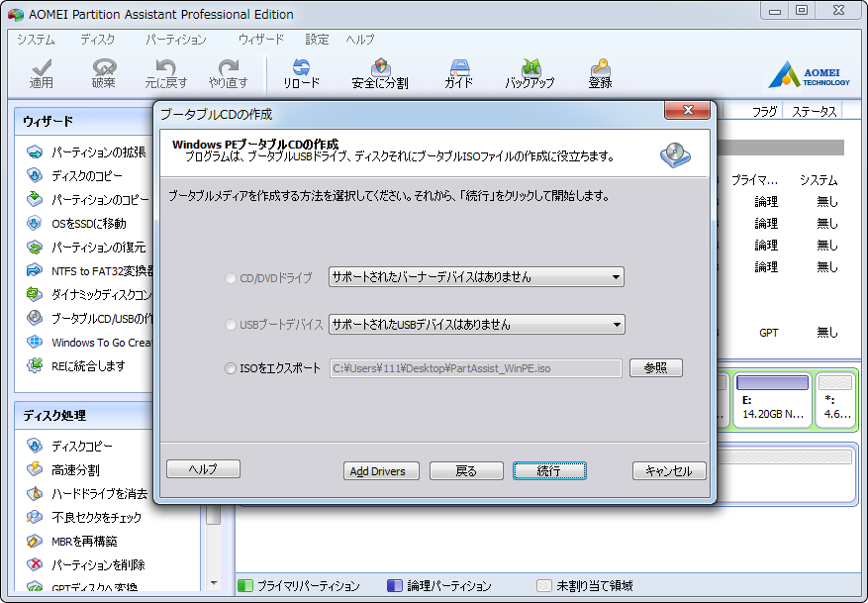
Task: Click the GPT cell in partition list
Action: pyautogui.click(x=768, y=333)
